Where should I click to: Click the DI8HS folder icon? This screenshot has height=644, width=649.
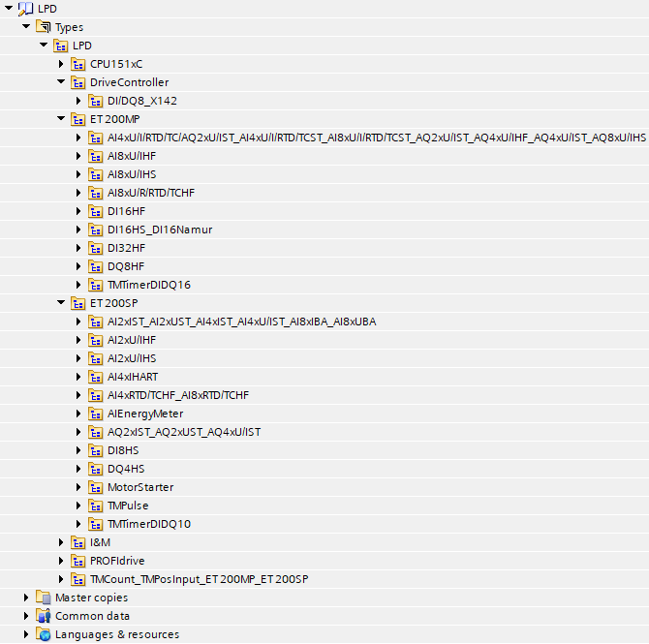tap(96, 450)
